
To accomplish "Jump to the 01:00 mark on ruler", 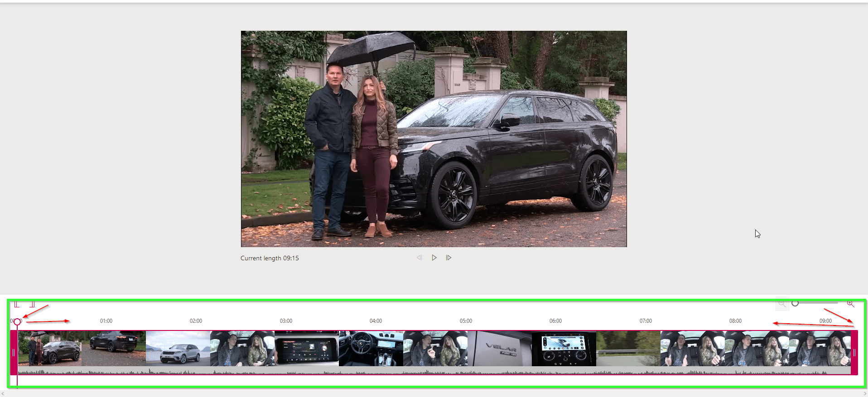I will click(106, 321).
